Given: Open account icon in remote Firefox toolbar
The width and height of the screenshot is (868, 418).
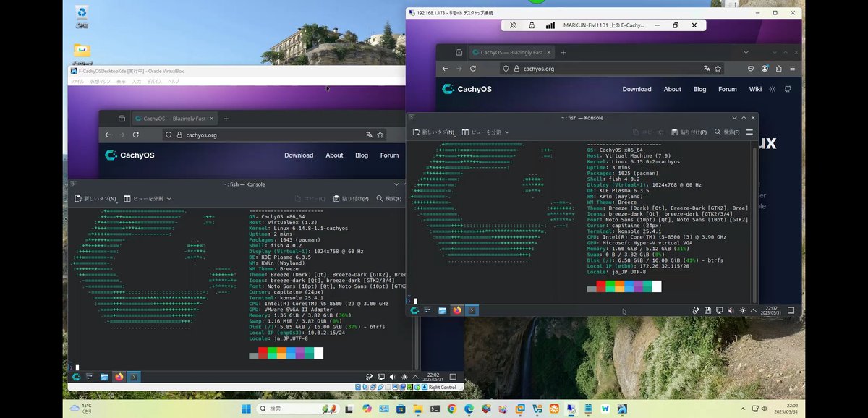Looking at the screenshot, I should [765, 69].
